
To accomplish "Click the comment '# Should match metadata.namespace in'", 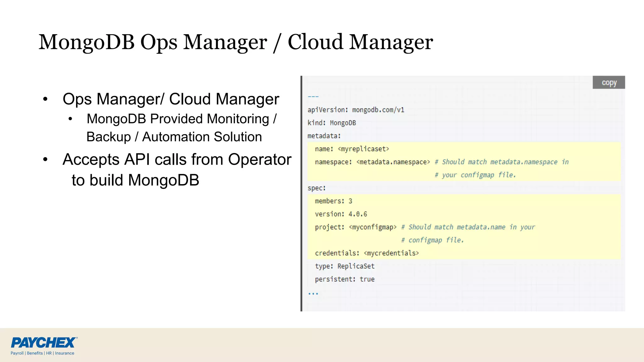I will pyautogui.click(x=502, y=162).
